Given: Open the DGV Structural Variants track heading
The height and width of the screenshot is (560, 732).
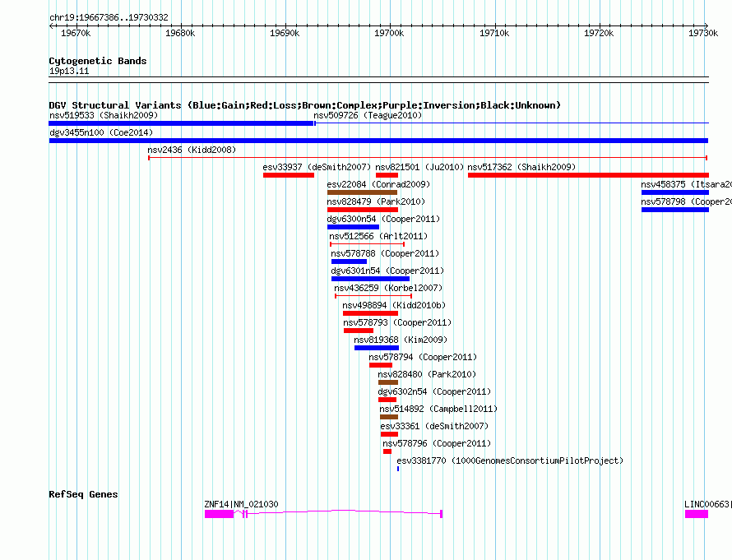Looking at the screenshot, I should pos(304,105).
